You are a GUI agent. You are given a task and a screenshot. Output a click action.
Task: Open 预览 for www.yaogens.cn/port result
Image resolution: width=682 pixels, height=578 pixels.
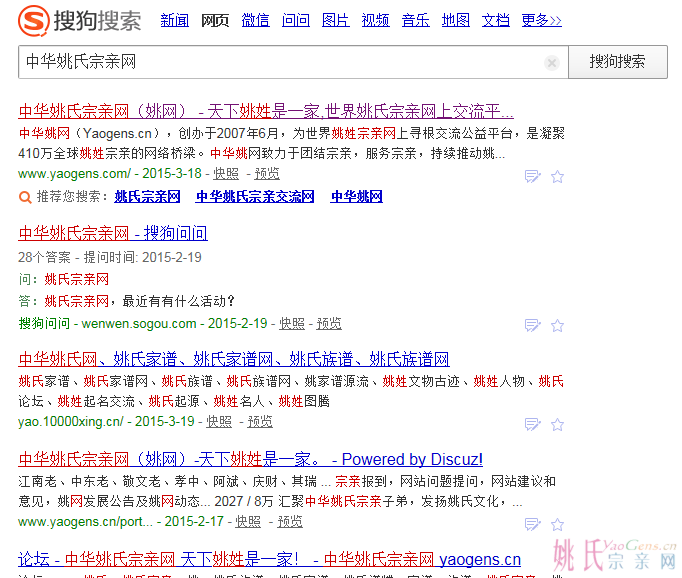290,521
